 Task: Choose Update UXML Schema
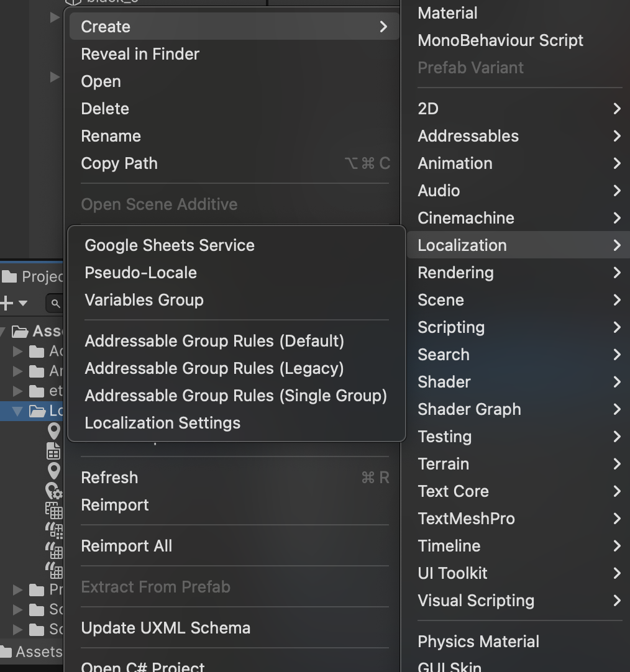165,628
